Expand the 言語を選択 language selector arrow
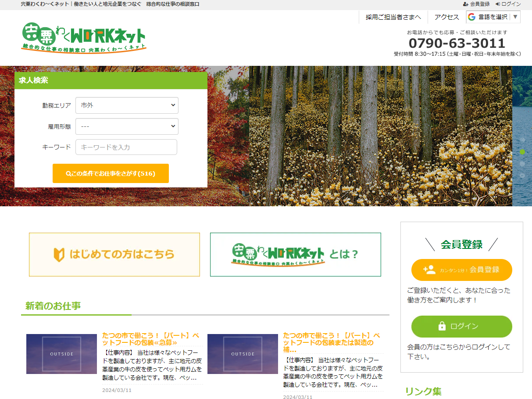This screenshot has height=399, width=532. 515,17
